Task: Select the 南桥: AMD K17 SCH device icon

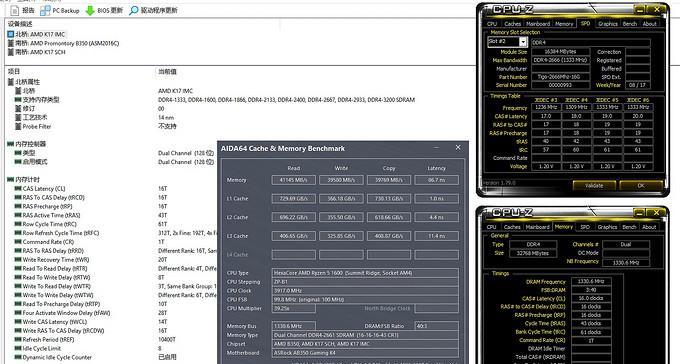Action: click(x=10, y=52)
